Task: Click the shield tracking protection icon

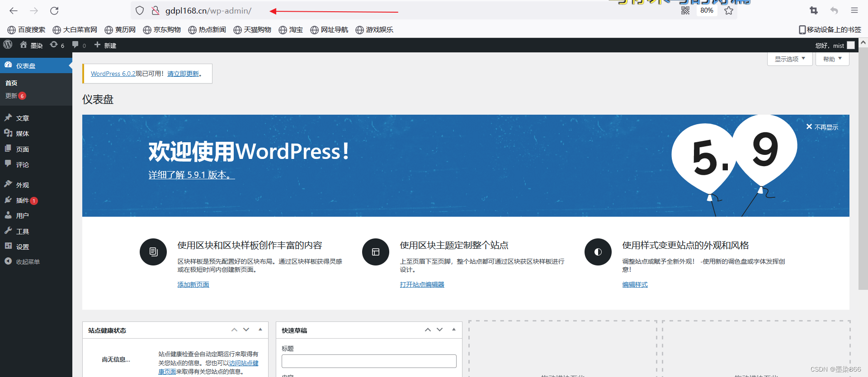Action: click(x=140, y=11)
